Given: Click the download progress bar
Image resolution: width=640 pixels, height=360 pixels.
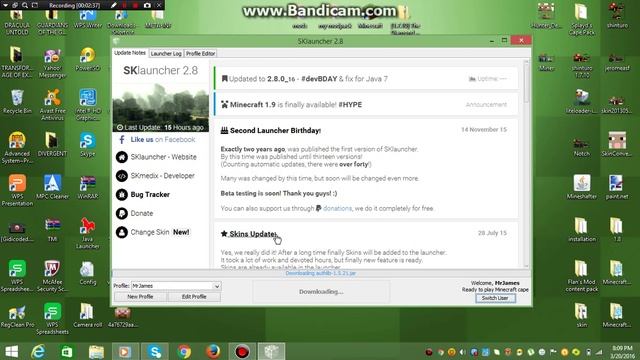Looking at the screenshot, I should point(321,273).
